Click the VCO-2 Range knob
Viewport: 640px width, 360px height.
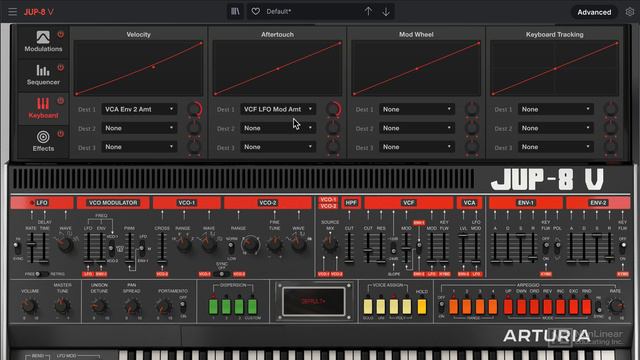tap(250, 244)
